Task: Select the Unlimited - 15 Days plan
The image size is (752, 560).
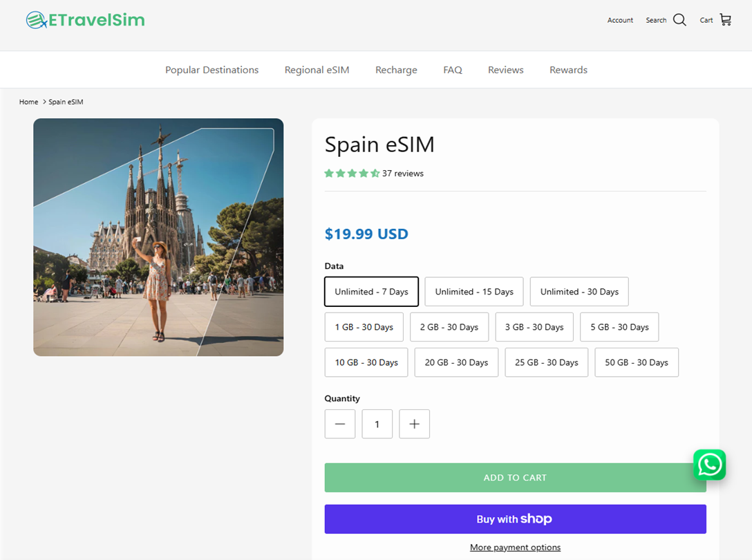Action: (473, 291)
